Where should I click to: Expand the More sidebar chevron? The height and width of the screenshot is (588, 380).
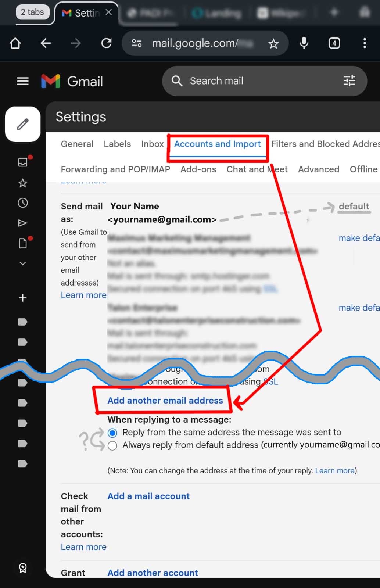23,263
